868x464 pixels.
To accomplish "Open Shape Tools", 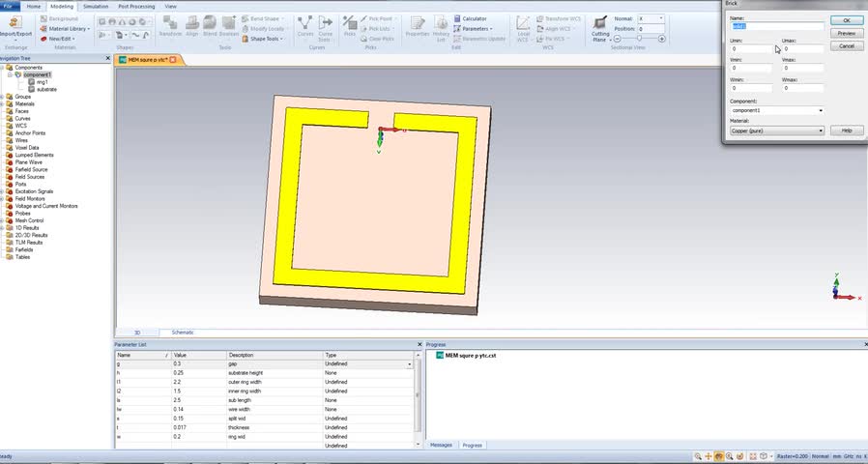I will [x=263, y=39].
